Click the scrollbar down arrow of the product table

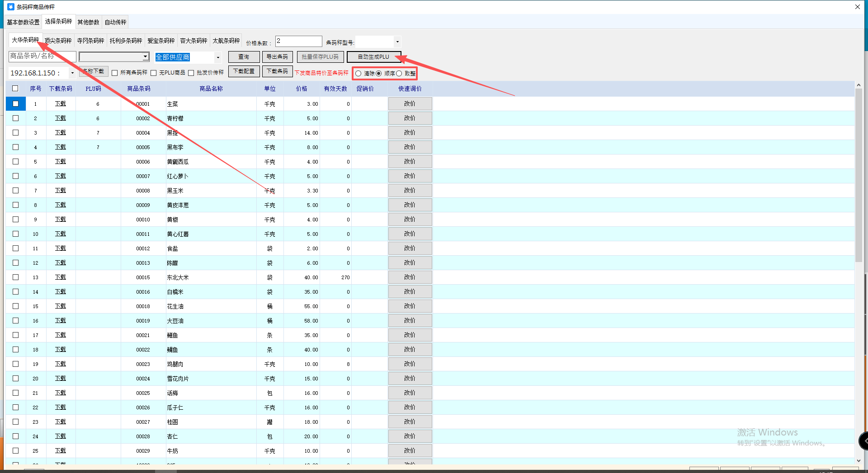point(859,460)
